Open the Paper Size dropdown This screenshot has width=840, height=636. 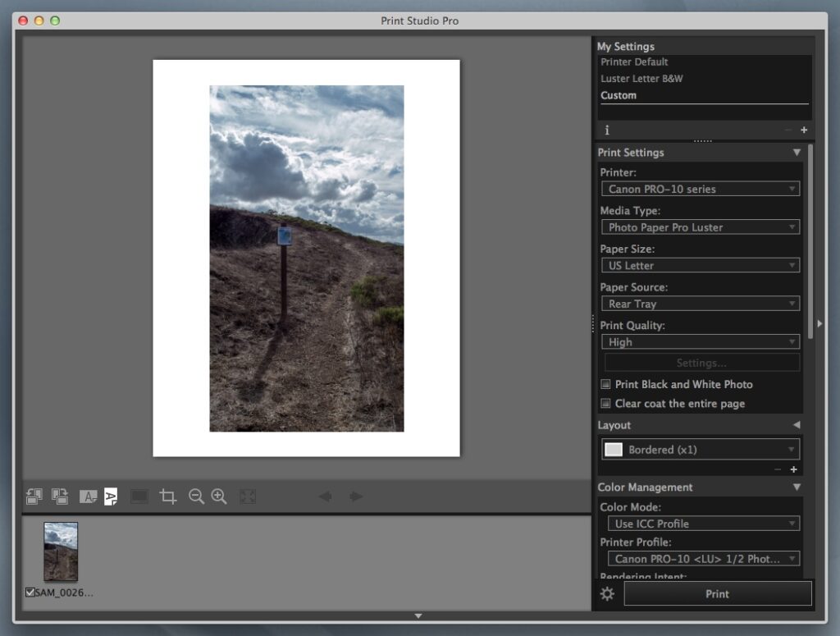700,266
